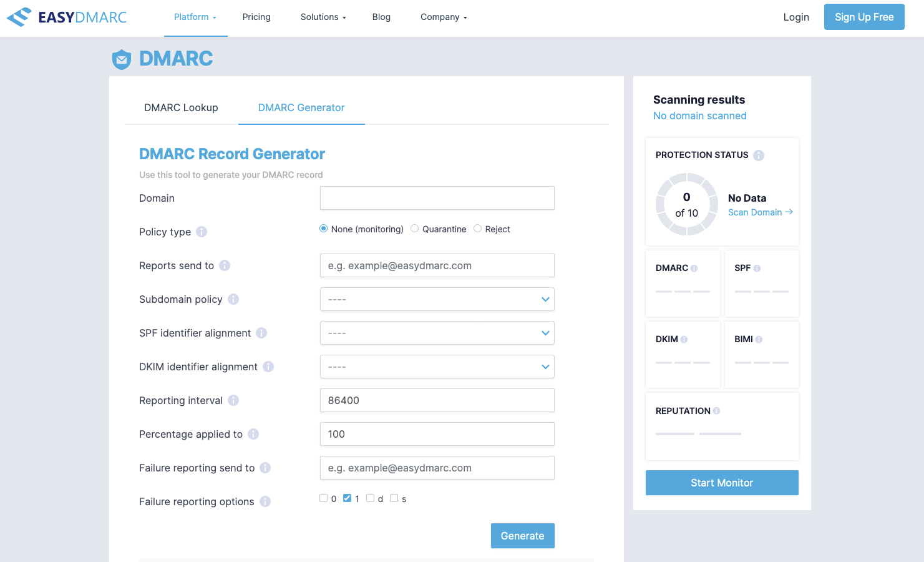Image resolution: width=924 pixels, height=562 pixels.
Task: Open the Solutions menu
Action: click(323, 17)
